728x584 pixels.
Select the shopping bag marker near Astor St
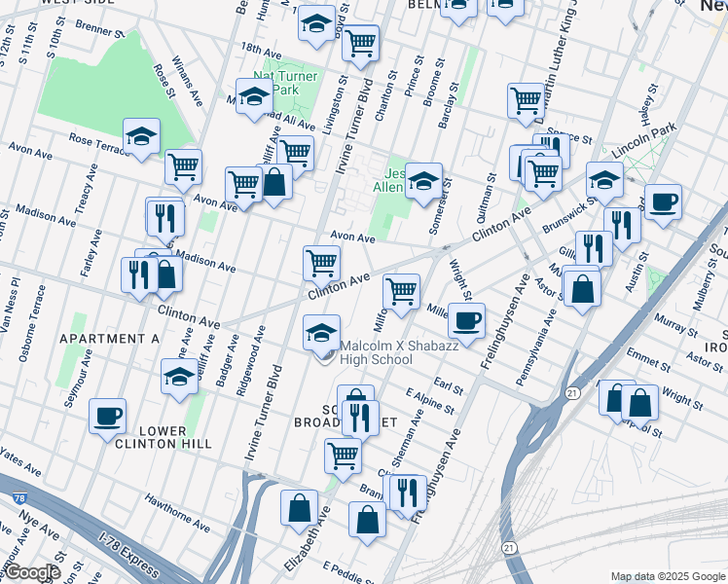pyautogui.click(x=581, y=289)
